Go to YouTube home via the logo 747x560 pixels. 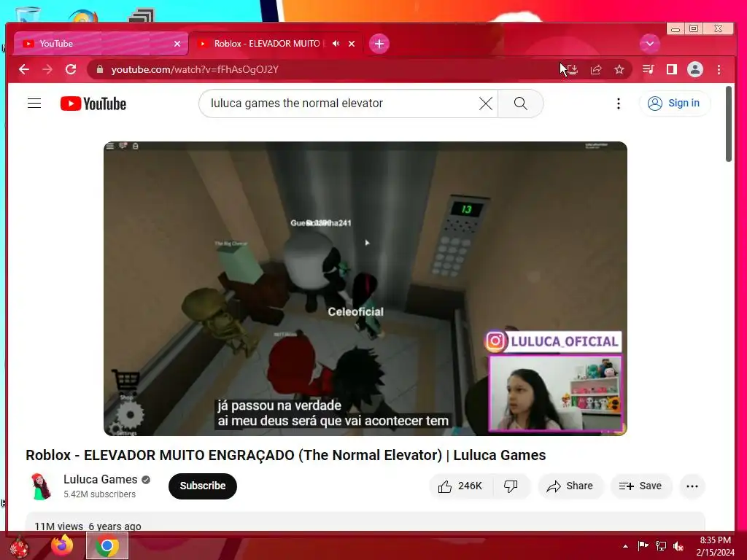tap(93, 104)
